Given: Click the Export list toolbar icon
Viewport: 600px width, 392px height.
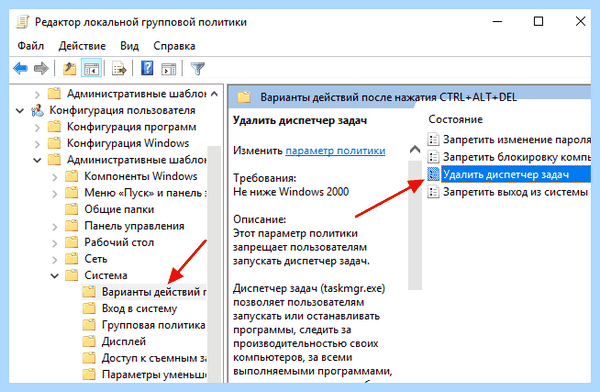Looking at the screenshot, I should coord(119,69).
